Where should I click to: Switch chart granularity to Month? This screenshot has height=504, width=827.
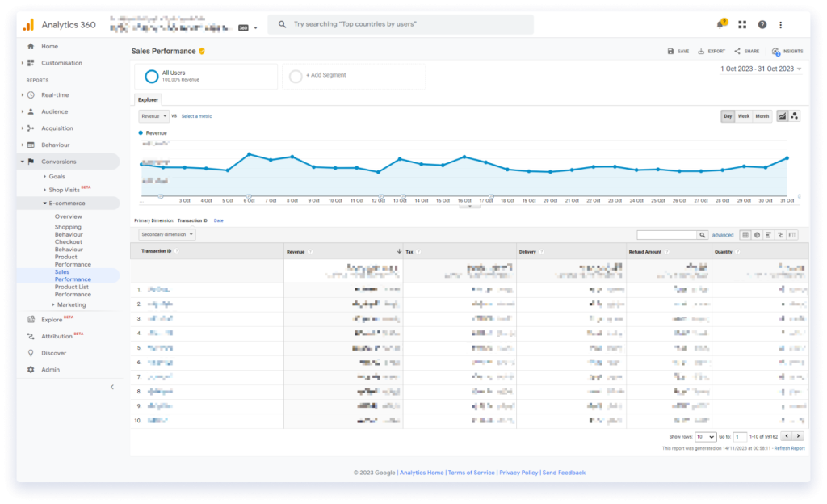tap(761, 115)
